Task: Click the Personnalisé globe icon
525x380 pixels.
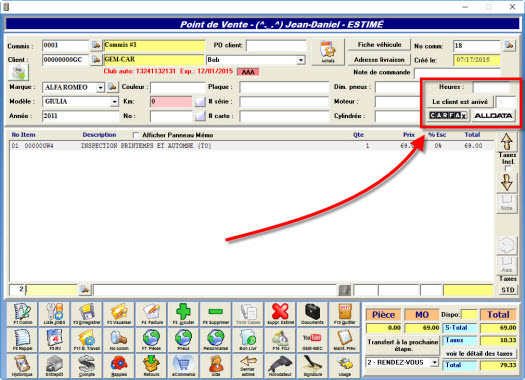Action: click(x=216, y=340)
